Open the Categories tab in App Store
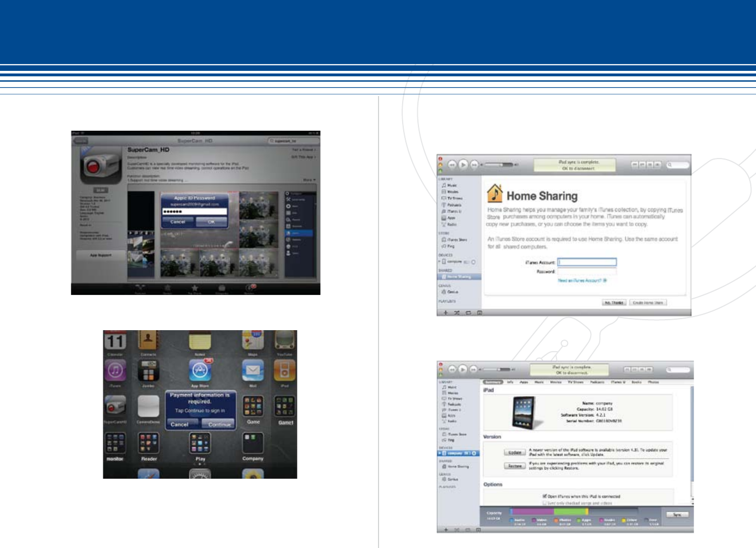The height and width of the screenshot is (548, 756). [x=222, y=289]
